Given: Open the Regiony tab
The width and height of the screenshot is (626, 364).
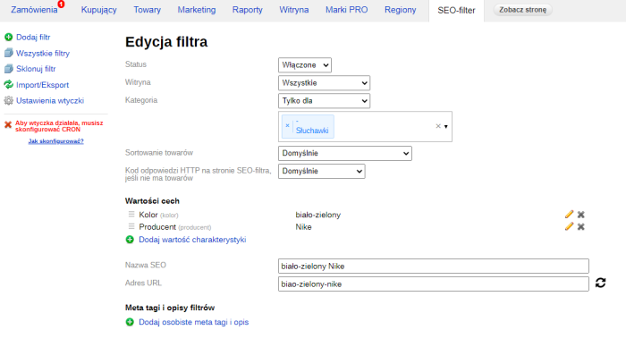Looking at the screenshot, I should pyautogui.click(x=400, y=10).
